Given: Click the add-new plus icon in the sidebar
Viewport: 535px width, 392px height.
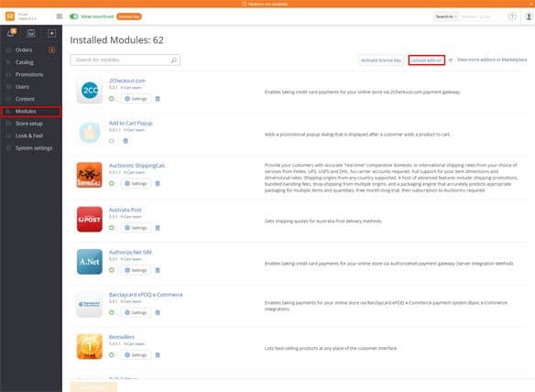Looking at the screenshot, I should pyautogui.click(x=51, y=33).
